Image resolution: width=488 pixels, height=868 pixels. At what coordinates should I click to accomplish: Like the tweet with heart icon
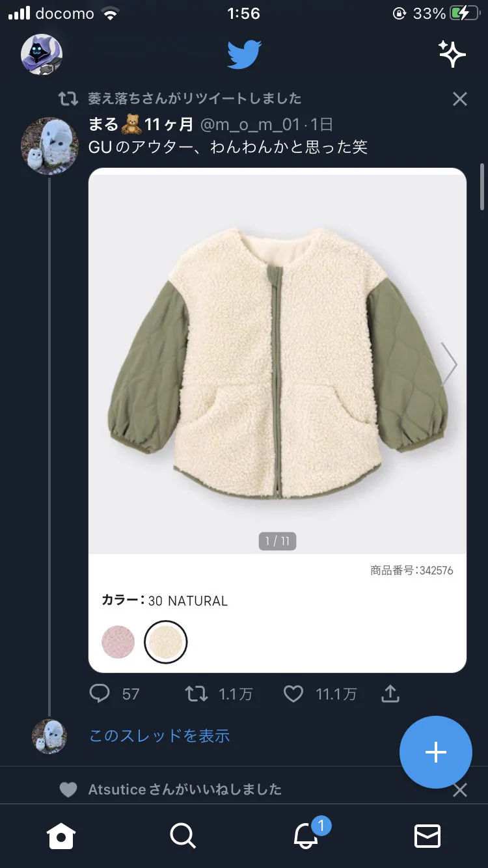[x=293, y=694]
